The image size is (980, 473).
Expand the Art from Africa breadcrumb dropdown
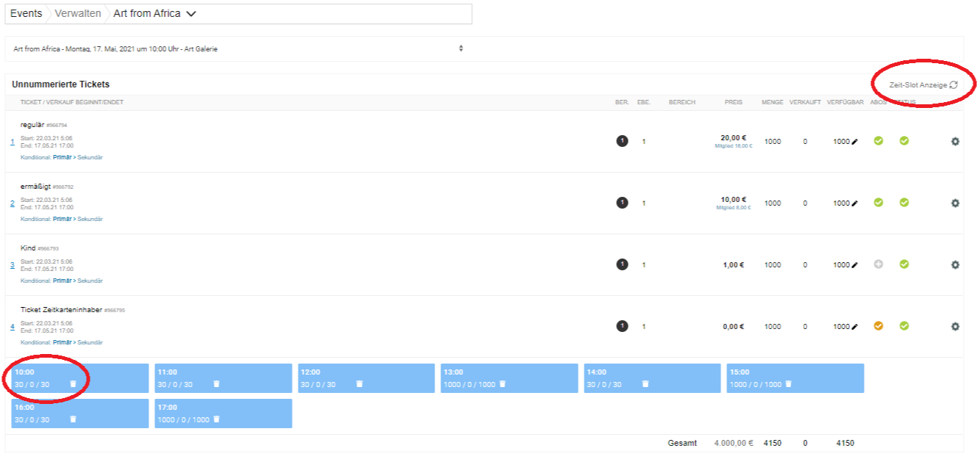192,14
